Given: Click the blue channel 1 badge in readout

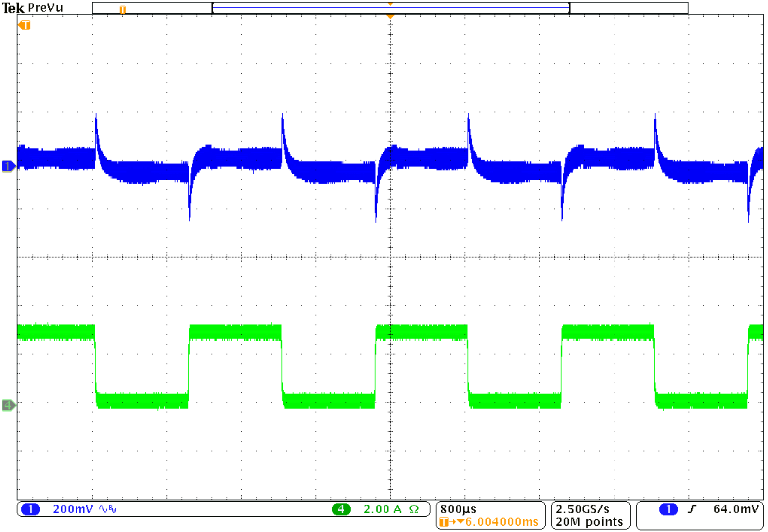Looking at the screenshot, I should [31, 509].
